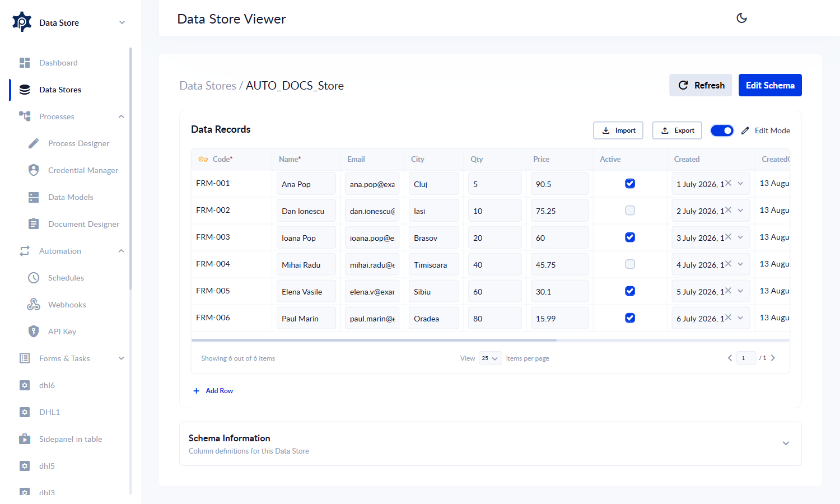Click the page number input field
Image resolution: width=840 pixels, height=504 pixels.
tap(746, 358)
